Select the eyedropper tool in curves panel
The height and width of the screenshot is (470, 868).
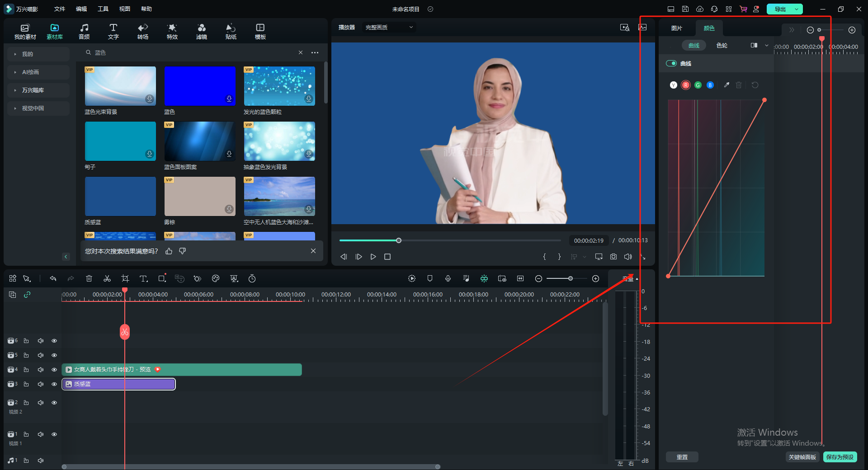726,85
